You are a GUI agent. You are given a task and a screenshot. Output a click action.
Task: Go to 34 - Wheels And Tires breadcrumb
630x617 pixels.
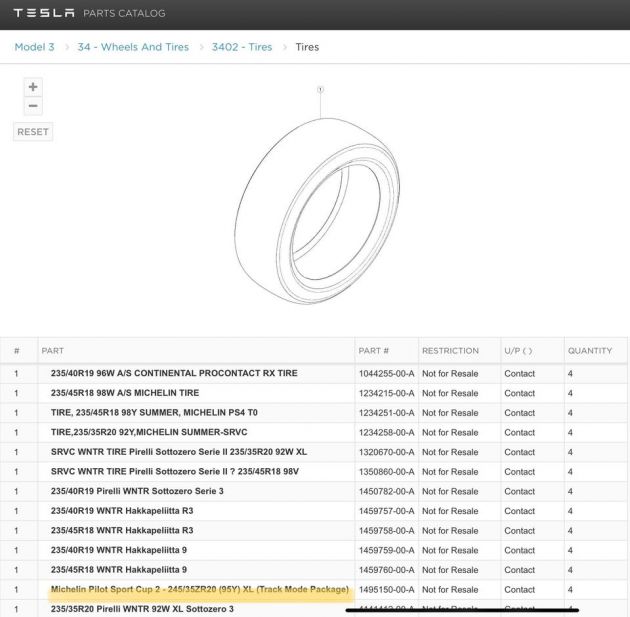tap(133, 47)
